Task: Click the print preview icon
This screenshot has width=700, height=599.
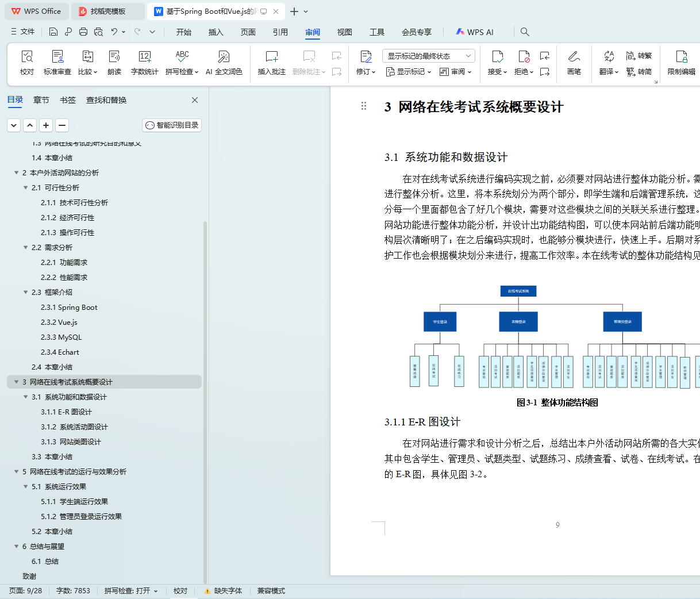Action: (98, 32)
